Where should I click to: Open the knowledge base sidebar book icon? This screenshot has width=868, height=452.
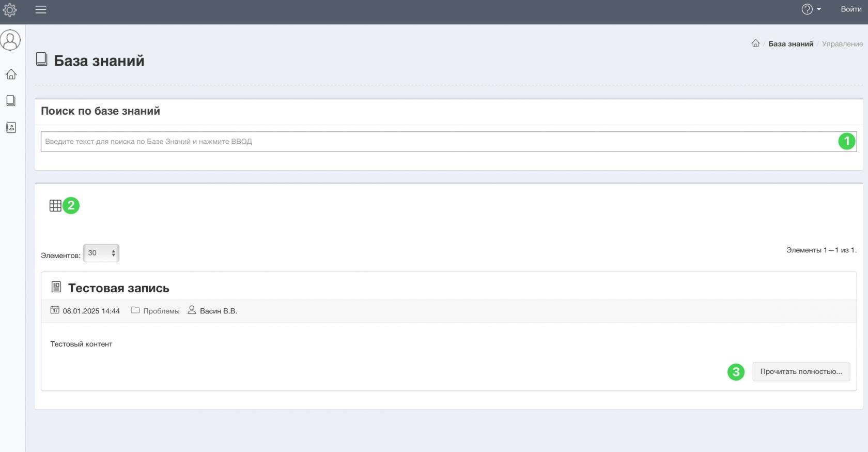coord(11,100)
